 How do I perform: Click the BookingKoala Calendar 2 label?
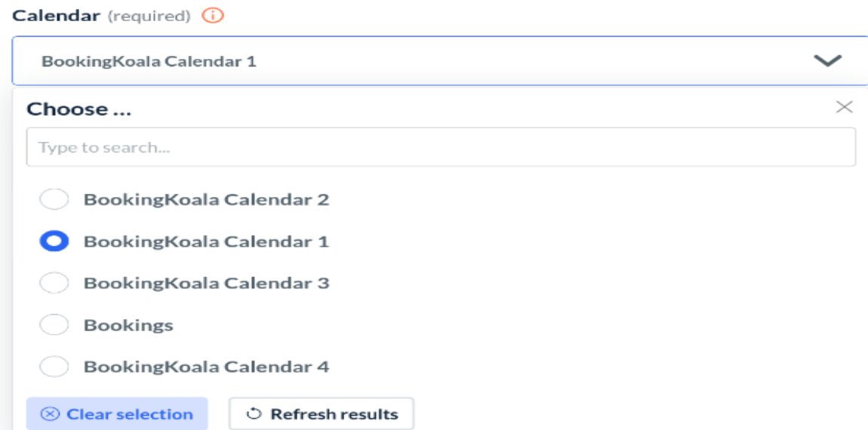(206, 200)
